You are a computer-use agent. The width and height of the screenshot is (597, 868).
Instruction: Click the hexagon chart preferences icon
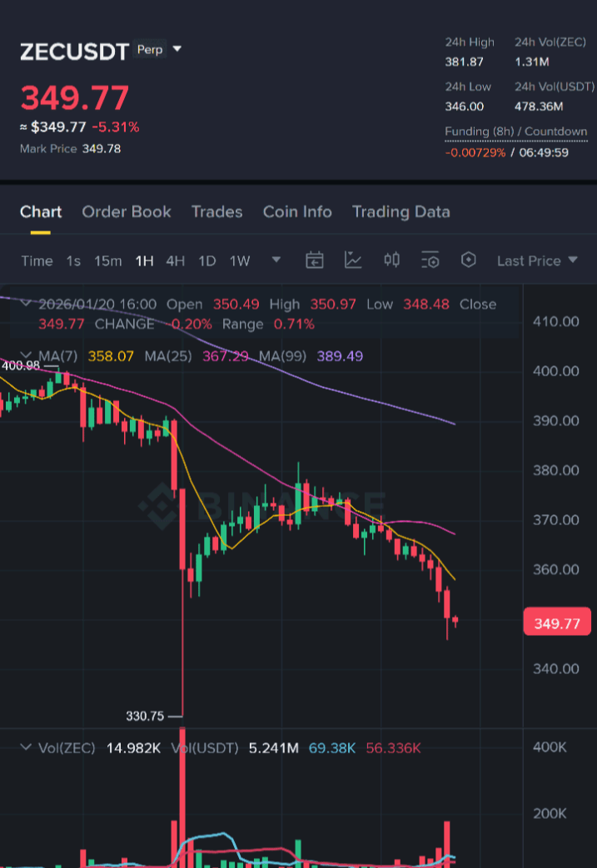(x=469, y=260)
